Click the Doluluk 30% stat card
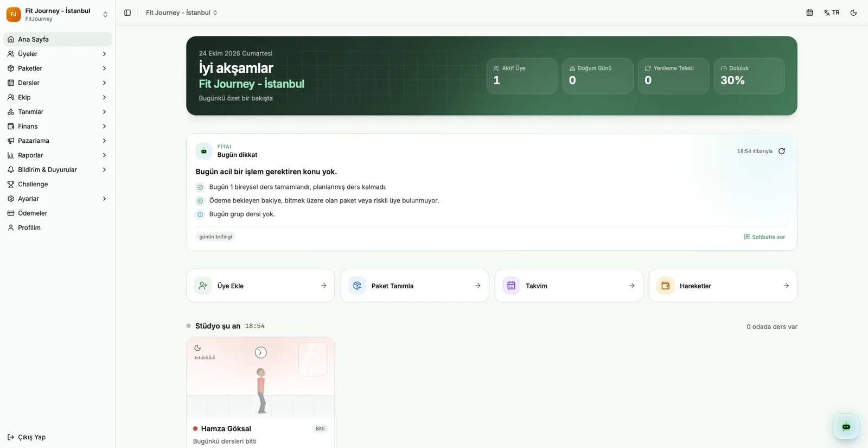 pyautogui.click(x=749, y=76)
